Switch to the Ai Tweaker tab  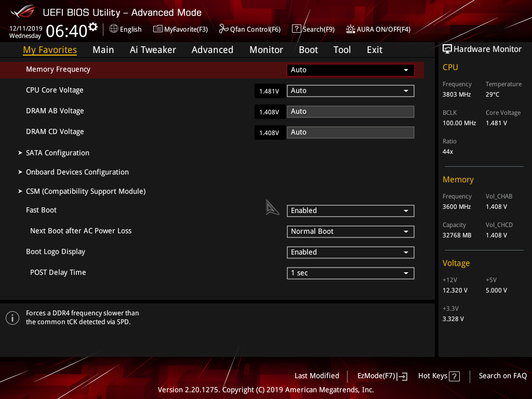pyautogui.click(x=153, y=49)
